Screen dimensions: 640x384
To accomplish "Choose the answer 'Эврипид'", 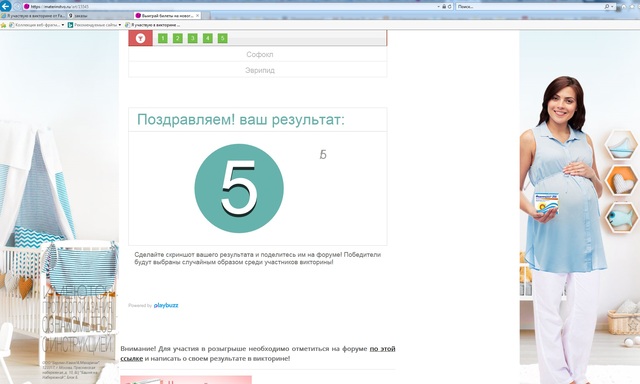I will [258, 70].
